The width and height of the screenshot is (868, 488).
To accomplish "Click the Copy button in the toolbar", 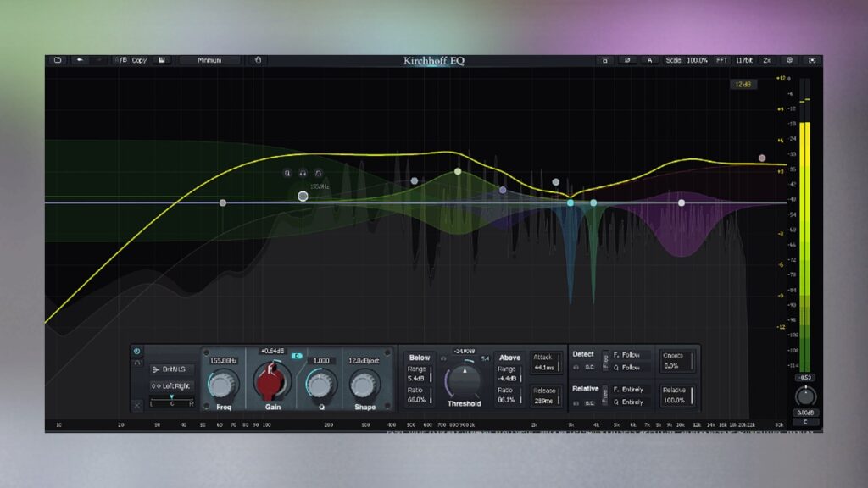I will [x=139, y=60].
